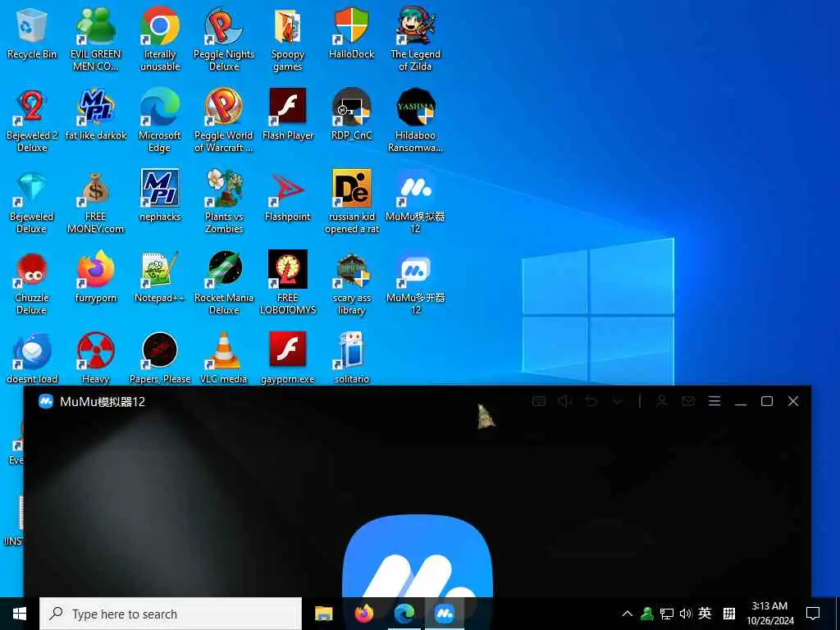
Task: Open the RDP_CnC shortcut
Action: [x=351, y=115]
